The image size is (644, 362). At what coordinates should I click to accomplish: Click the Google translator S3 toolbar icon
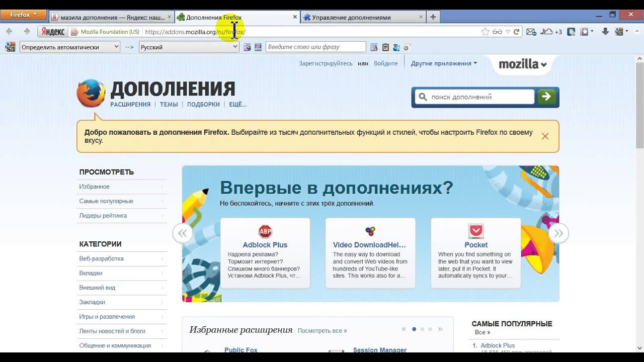[x=618, y=32]
